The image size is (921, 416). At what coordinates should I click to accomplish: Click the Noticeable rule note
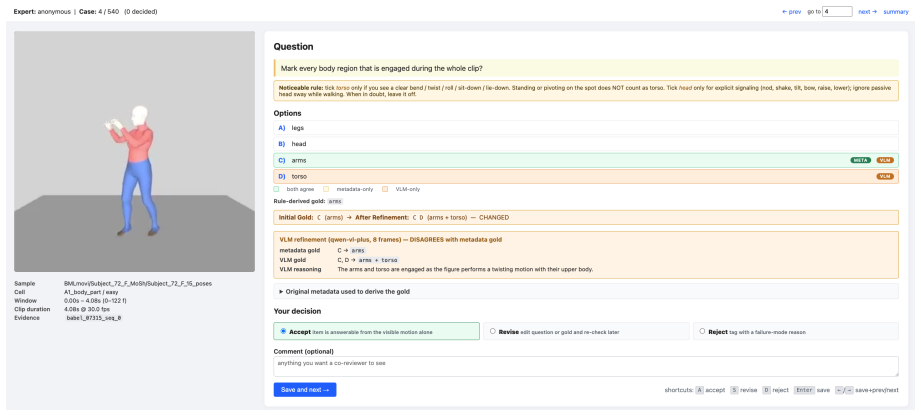586,90
